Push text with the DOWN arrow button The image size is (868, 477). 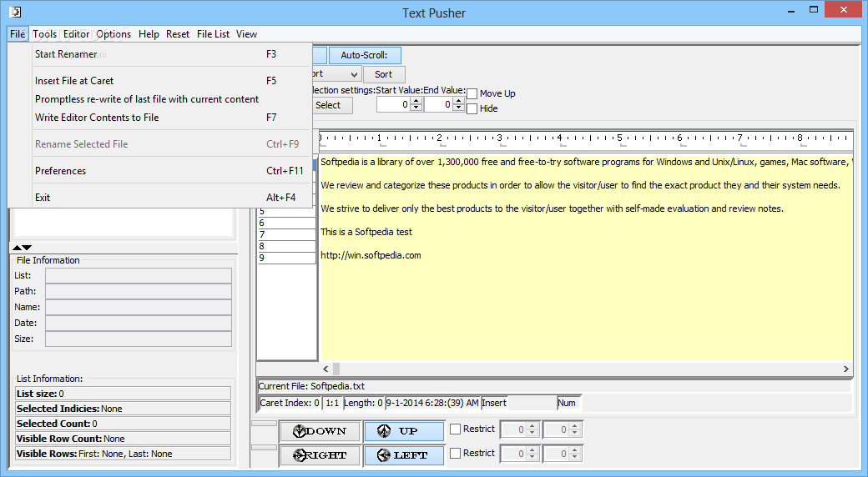coord(320,431)
